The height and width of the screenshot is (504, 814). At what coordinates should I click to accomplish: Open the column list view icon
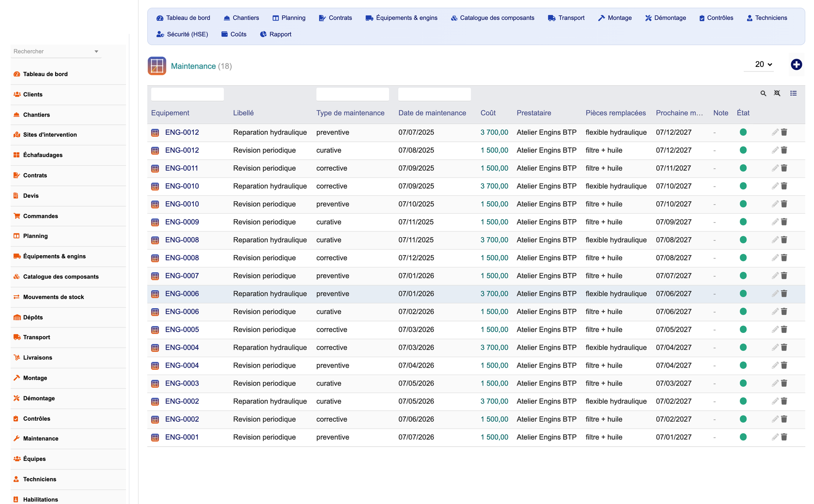click(793, 93)
